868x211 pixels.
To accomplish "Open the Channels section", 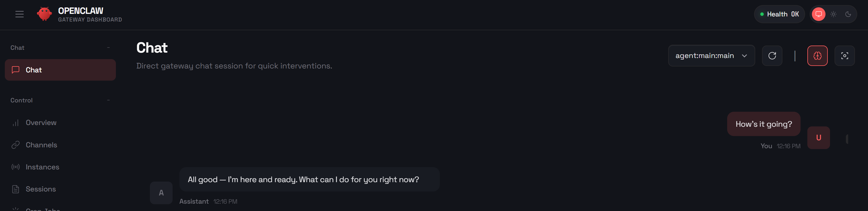I will pyautogui.click(x=41, y=145).
